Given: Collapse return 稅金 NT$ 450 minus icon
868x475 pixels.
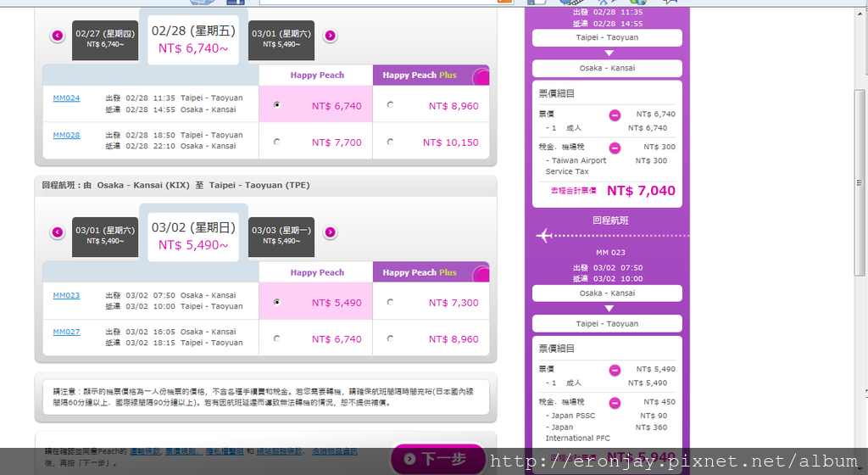Looking at the screenshot, I should [x=615, y=403].
